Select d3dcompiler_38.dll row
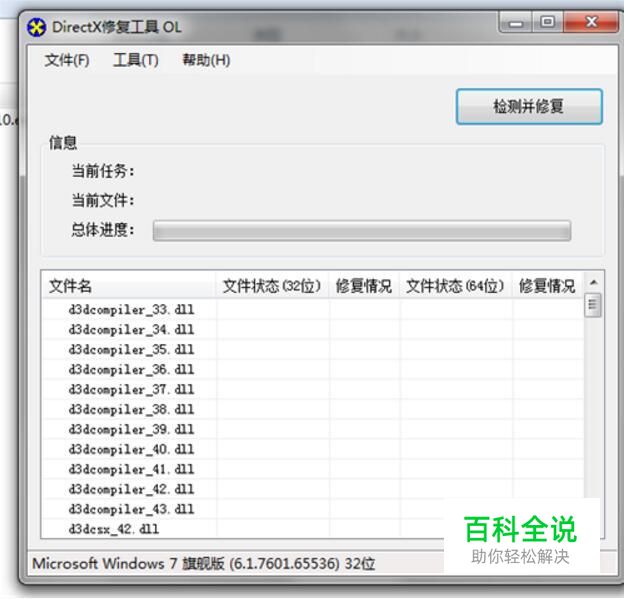Image resolution: width=625 pixels, height=599 pixels. click(313, 409)
